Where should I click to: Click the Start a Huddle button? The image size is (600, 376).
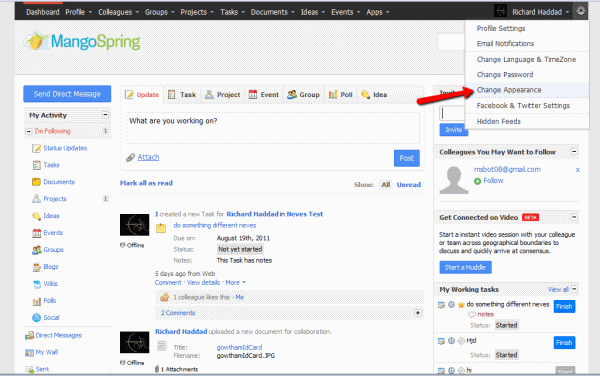pos(465,267)
